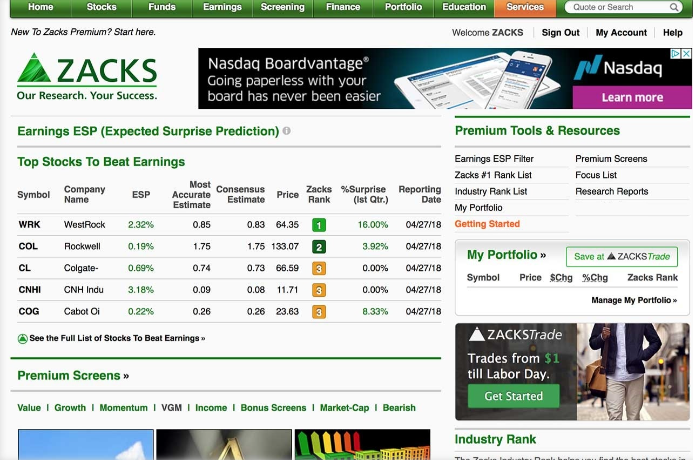This screenshot has height=460, width=693.
Task: Click the Getting Started link
Action: coord(487,224)
